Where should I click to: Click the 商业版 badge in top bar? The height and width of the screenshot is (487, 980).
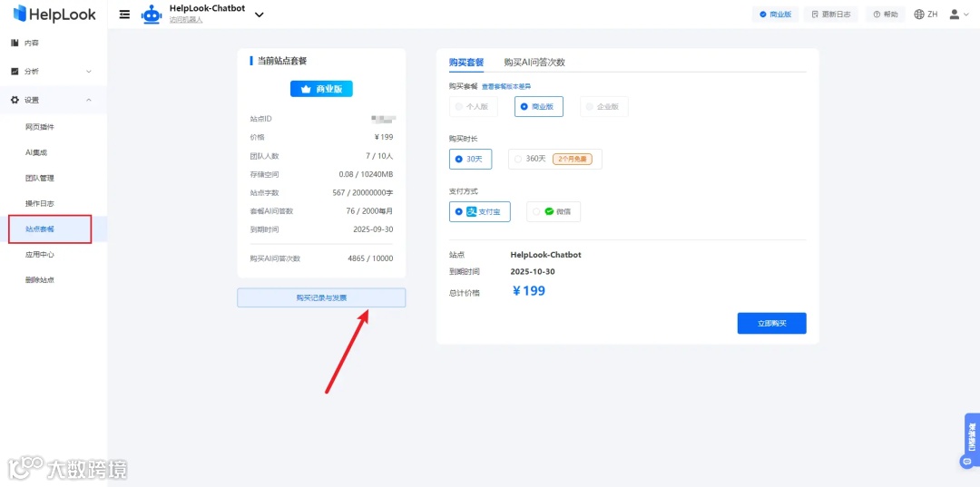coord(775,15)
